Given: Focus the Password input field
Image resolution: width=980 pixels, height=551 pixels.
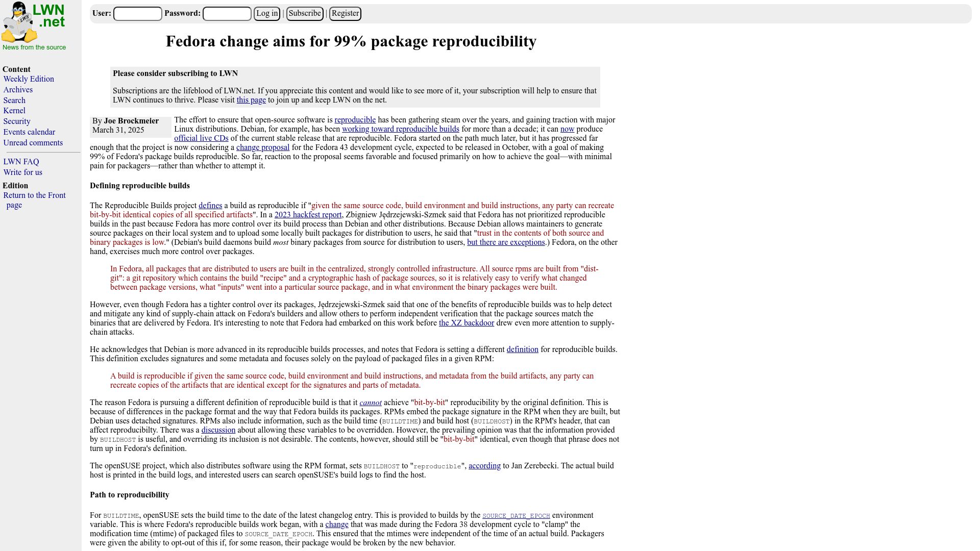Looking at the screenshot, I should [227, 14].
